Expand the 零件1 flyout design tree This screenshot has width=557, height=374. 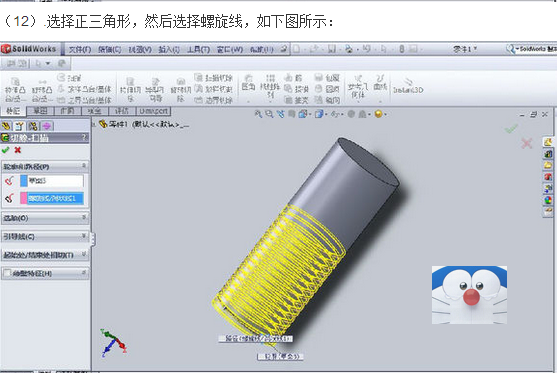94,124
